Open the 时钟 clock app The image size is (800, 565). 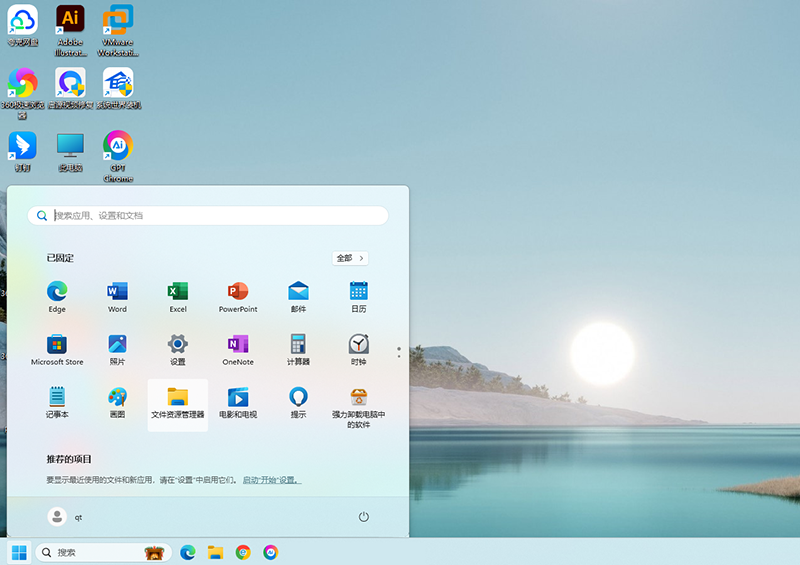tap(359, 350)
